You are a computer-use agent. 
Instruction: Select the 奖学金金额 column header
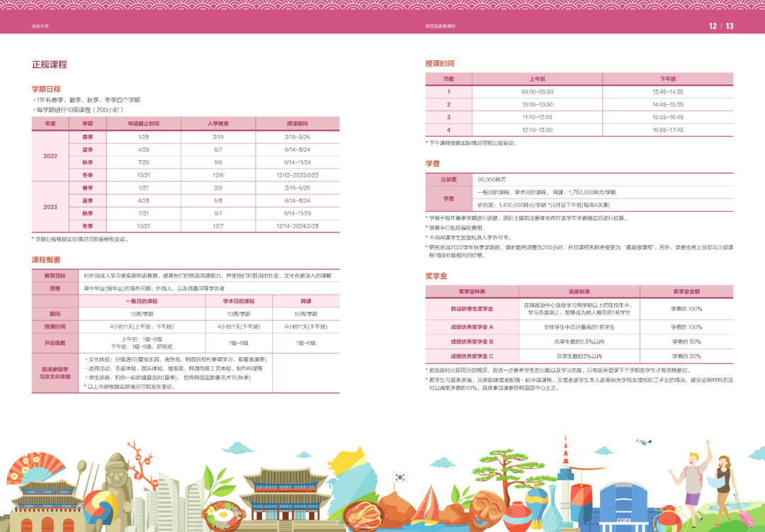[x=686, y=291]
